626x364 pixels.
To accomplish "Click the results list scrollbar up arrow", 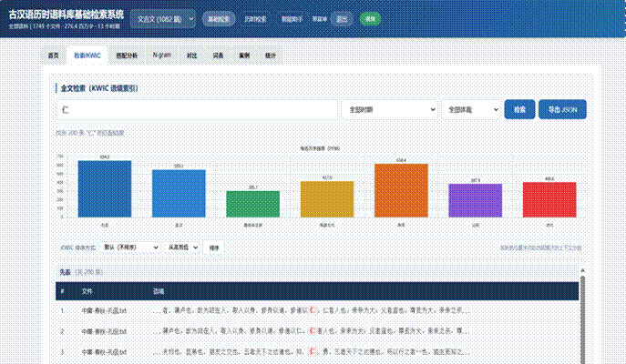I will tap(582, 270).
